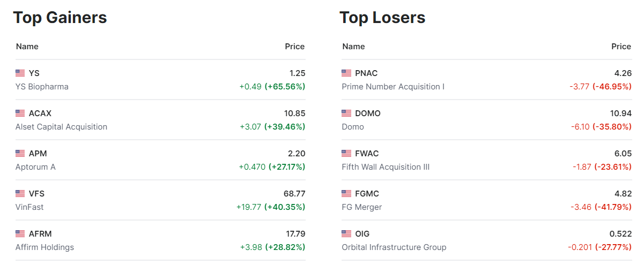644x265 pixels.
Task: Click the flag icon next to PNAC
Action: 346,73
